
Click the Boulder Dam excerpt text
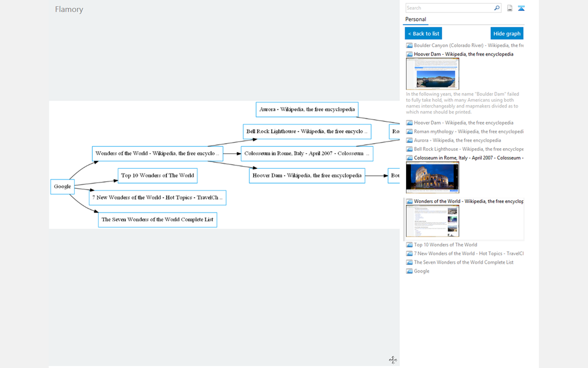pos(463,103)
